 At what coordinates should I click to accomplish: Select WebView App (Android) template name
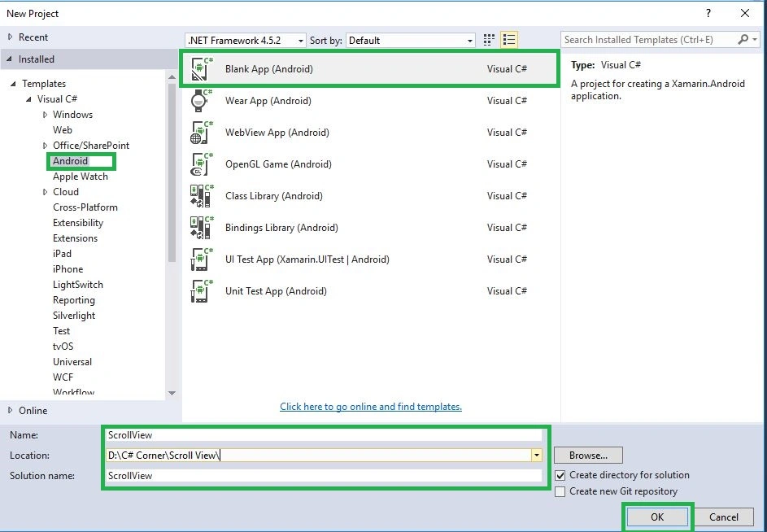point(277,133)
